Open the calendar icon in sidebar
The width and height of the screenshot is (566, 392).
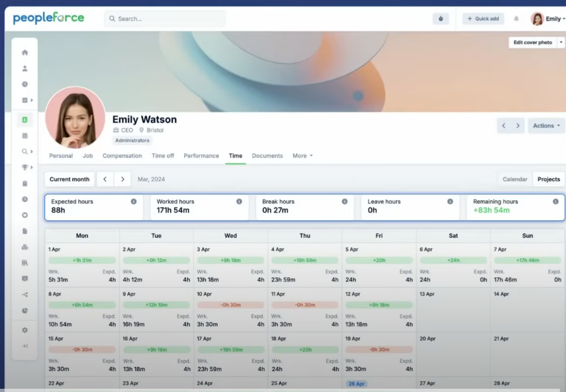pos(25,136)
